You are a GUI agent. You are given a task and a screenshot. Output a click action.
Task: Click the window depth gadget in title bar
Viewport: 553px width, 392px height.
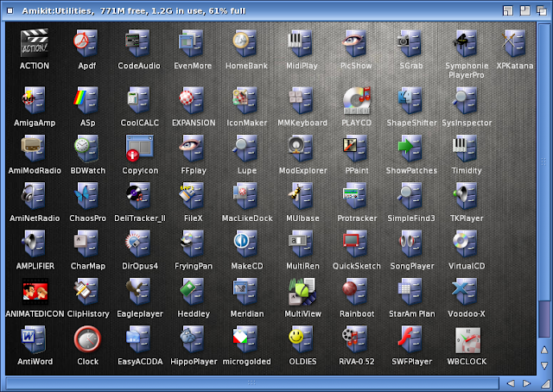pyautogui.click(x=542, y=10)
